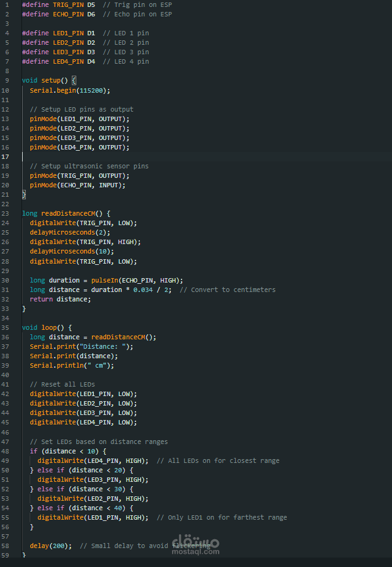Click the pulseIn(ECHO_PIN, HIGH) call

pos(135,280)
